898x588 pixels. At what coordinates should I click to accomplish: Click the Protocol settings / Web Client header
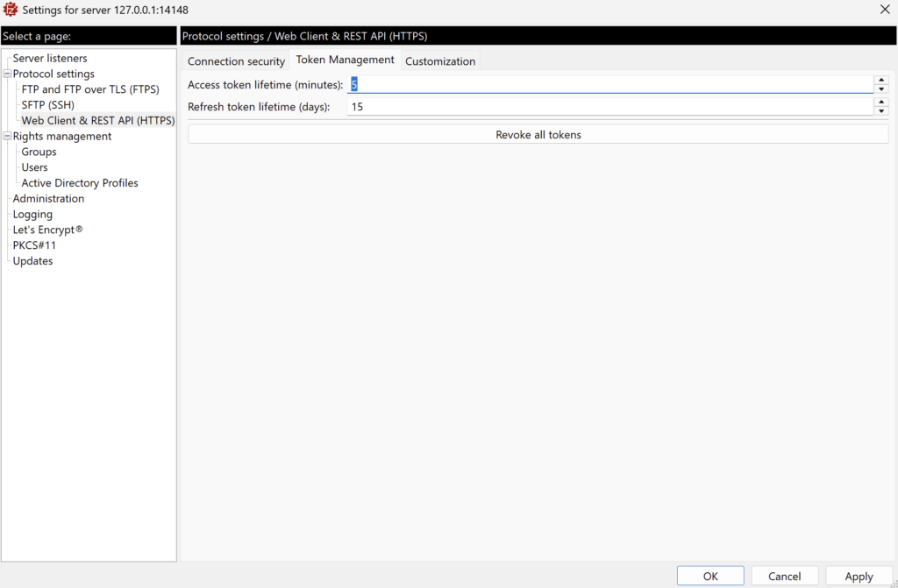(538, 36)
